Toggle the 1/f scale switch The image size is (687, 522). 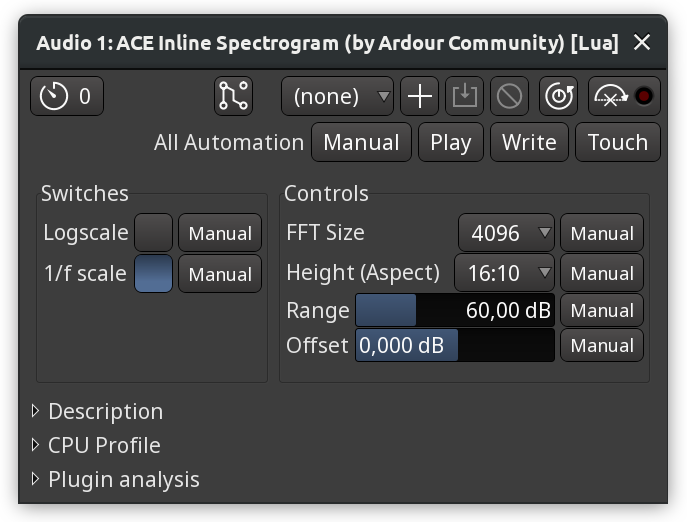(x=153, y=273)
